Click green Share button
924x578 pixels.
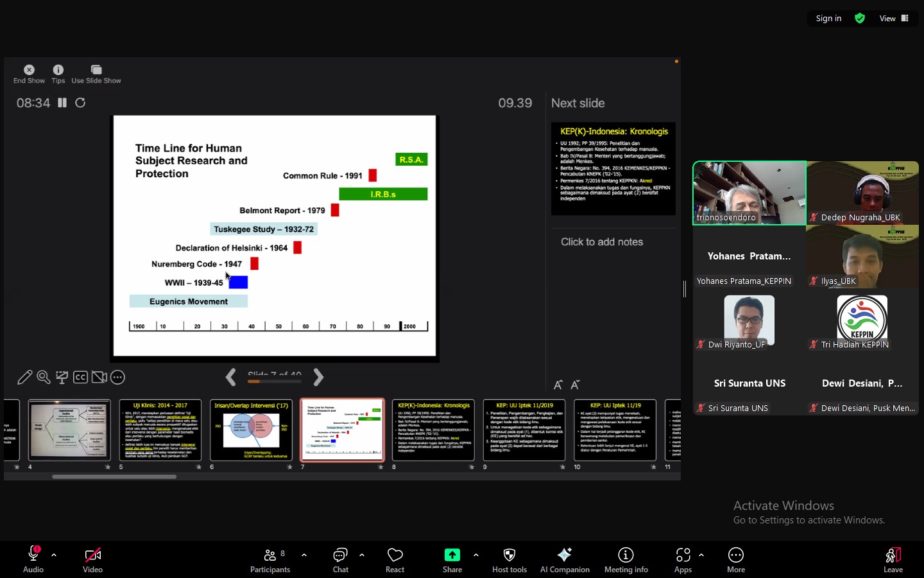pyautogui.click(x=452, y=559)
